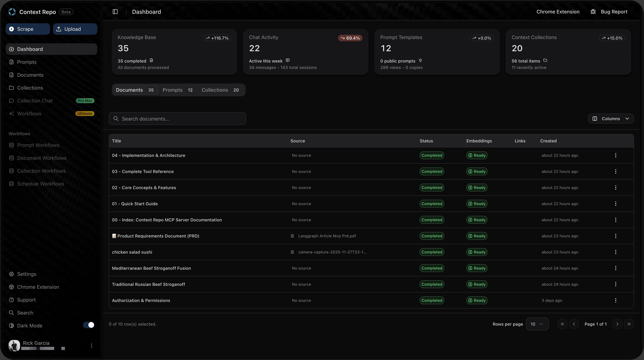Go to the next page of documents

coord(617,324)
